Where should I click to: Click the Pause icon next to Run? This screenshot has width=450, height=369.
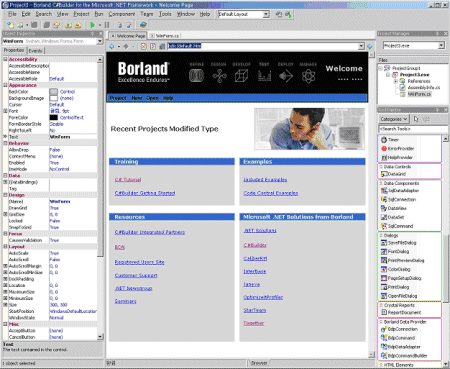tap(107, 25)
